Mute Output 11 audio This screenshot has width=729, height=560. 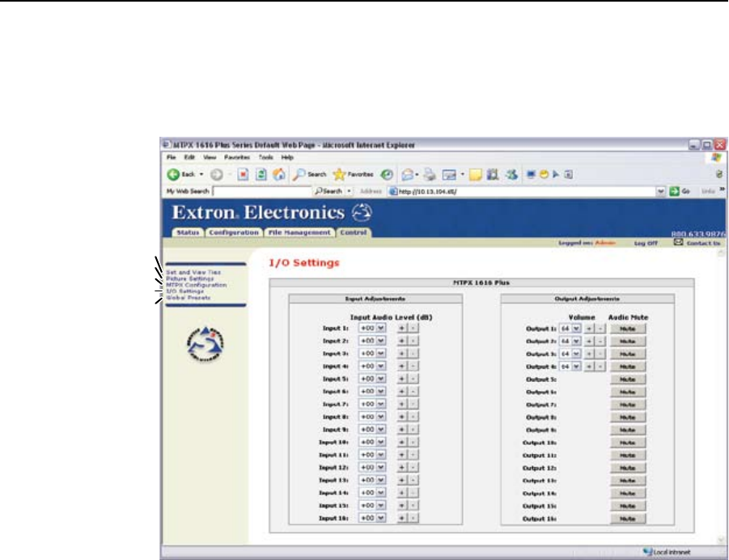pos(627,455)
